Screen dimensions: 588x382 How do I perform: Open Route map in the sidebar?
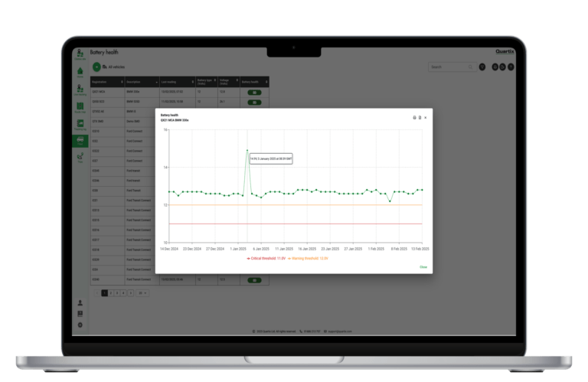[80, 107]
